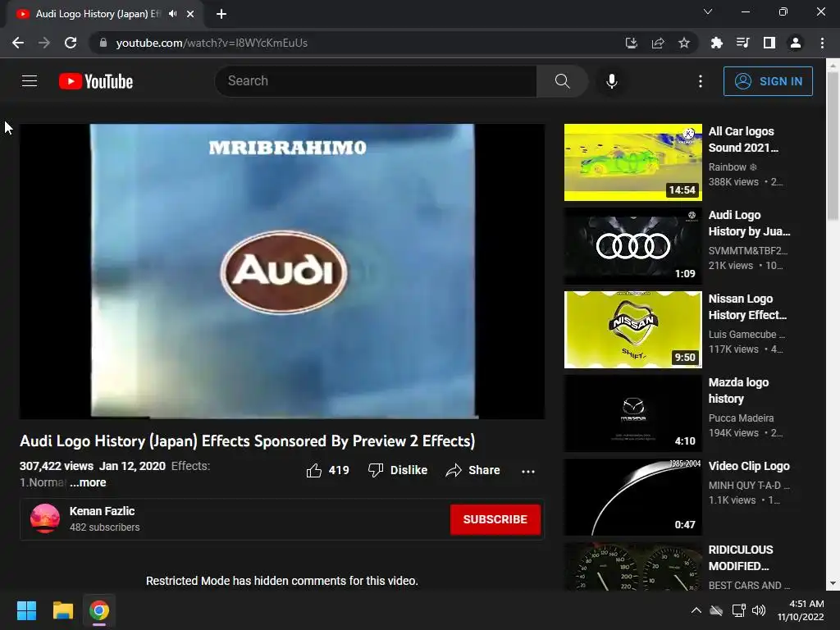This screenshot has height=630, width=840.
Task: Open Chrome extensions puzzle icon
Action: [716, 43]
